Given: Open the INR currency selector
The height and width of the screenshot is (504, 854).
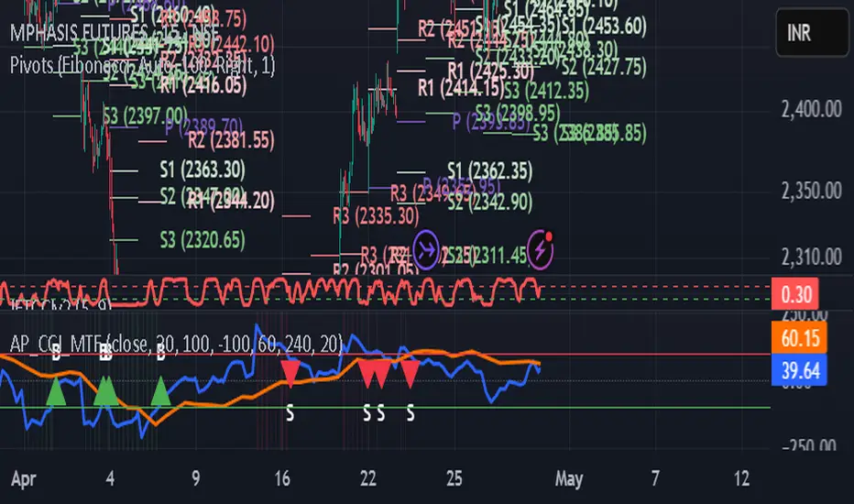Looking at the screenshot, I should (812, 33).
